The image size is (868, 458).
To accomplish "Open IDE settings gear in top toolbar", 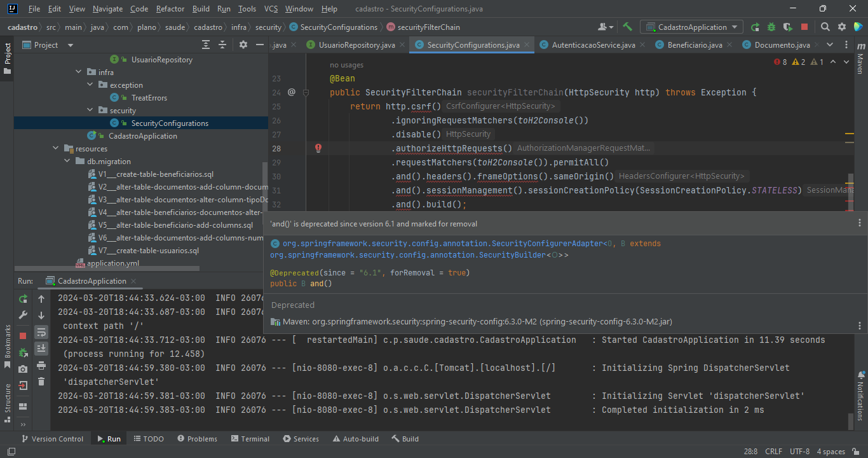I will 842,27.
